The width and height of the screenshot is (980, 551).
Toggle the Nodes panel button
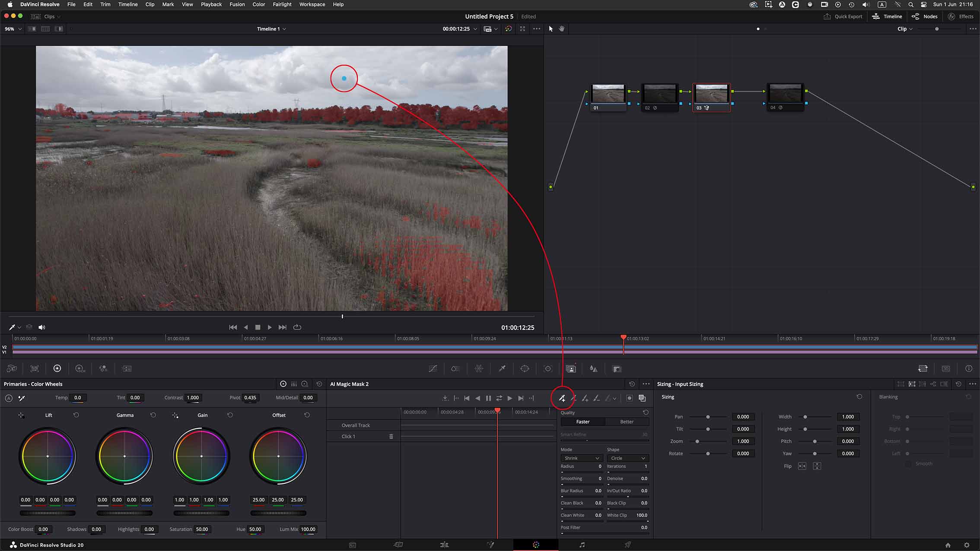925,16
